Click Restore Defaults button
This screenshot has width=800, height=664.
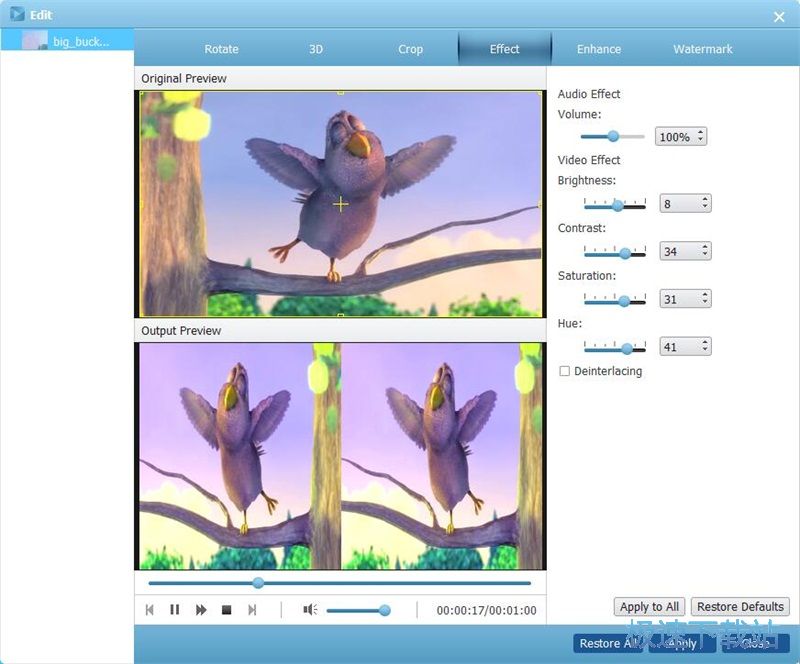[x=740, y=607]
